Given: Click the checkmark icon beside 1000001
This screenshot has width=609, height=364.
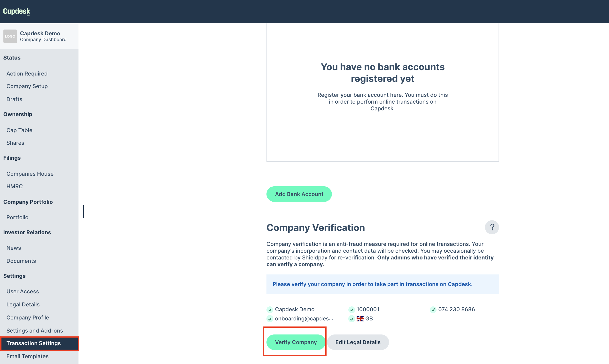Looking at the screenshot, I should pyautogui.click(x=351, y=310).
